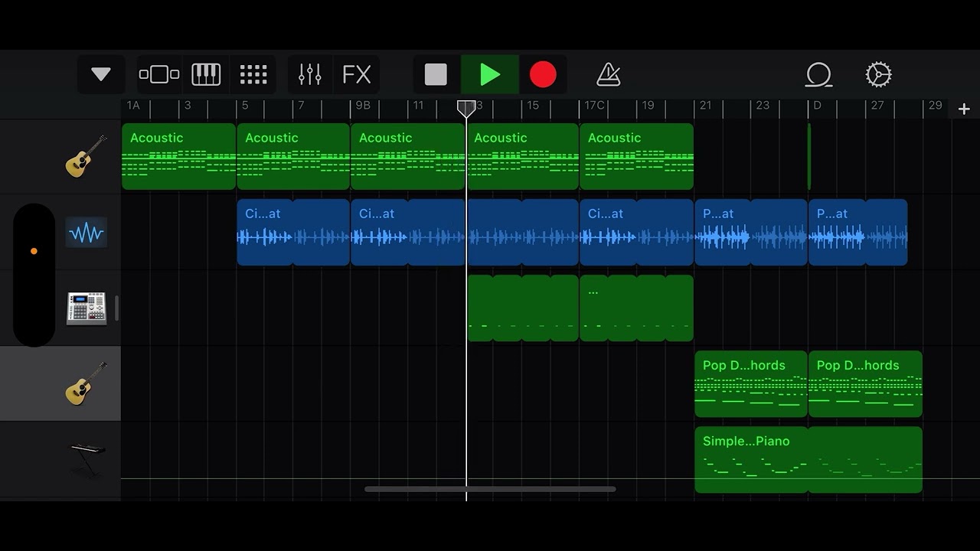Select the Ci...at audio region at bar 17C
This screenshot has height=551, width=980.
coord(636,233)
